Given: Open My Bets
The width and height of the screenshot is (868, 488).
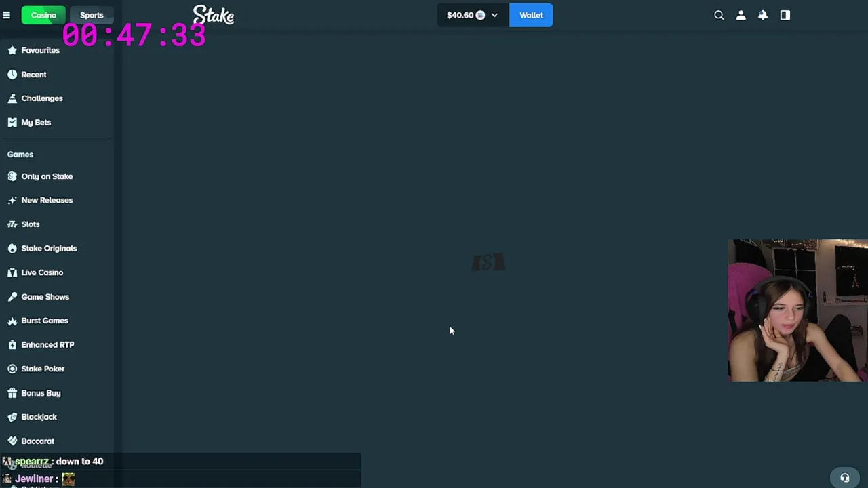Looking at the screenshot, I should tap(36, 123).
